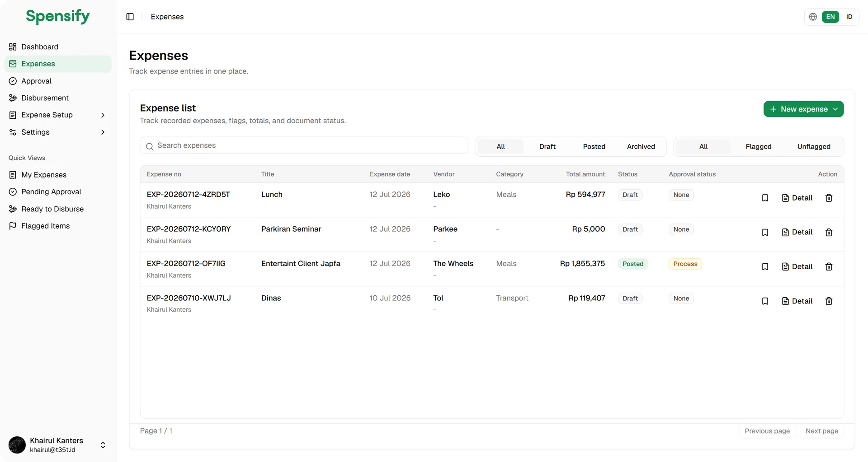Image resolution: width=868 pixels, height=462 pixels.
Task: Click expense number EXP-20260712-OF7IIG
Action: 186,264
